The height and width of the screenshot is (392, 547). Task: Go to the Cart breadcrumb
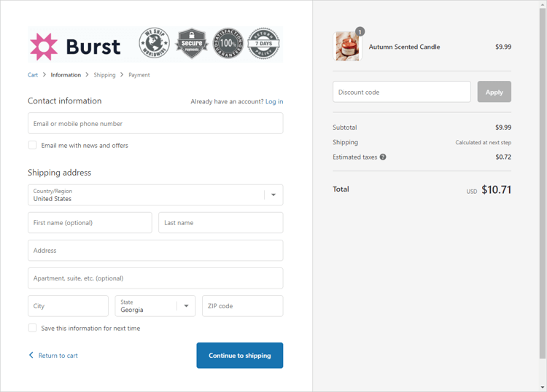[x=33, y=75]
